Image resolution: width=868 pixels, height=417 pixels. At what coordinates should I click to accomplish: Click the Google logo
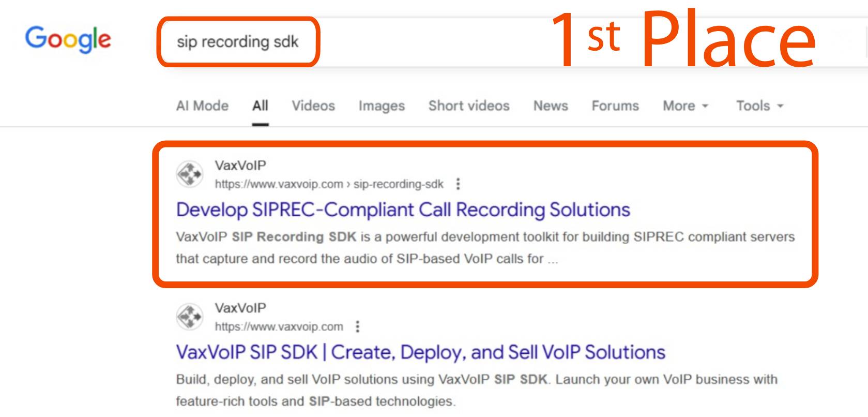(x=68, y=39)
